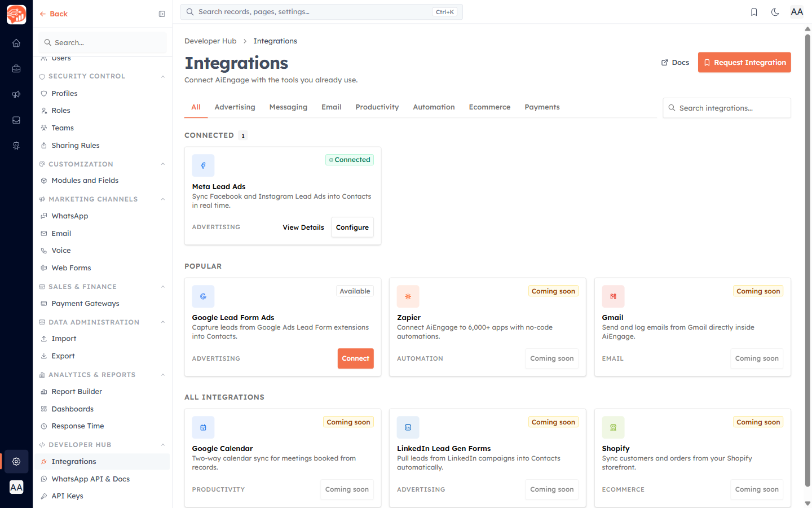812x508 pixels.
Task: Open the settings gear icon in left rail
Action: coord(16,461)
